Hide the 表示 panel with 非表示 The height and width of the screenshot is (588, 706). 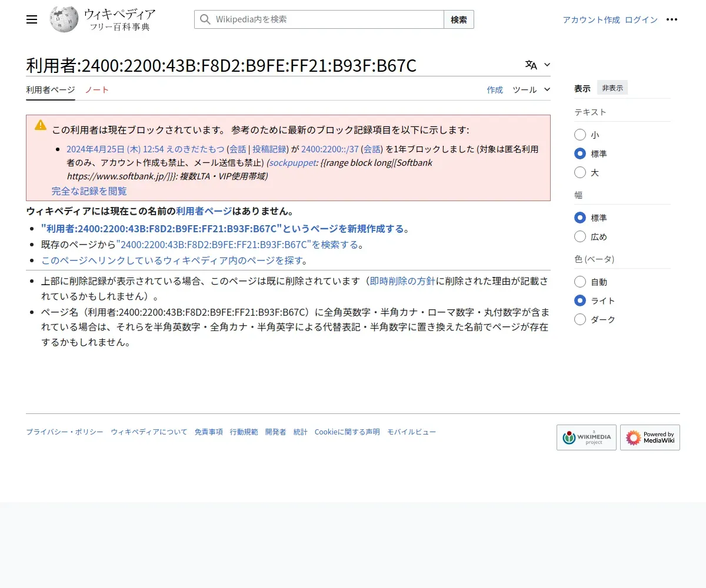[612, 88]
